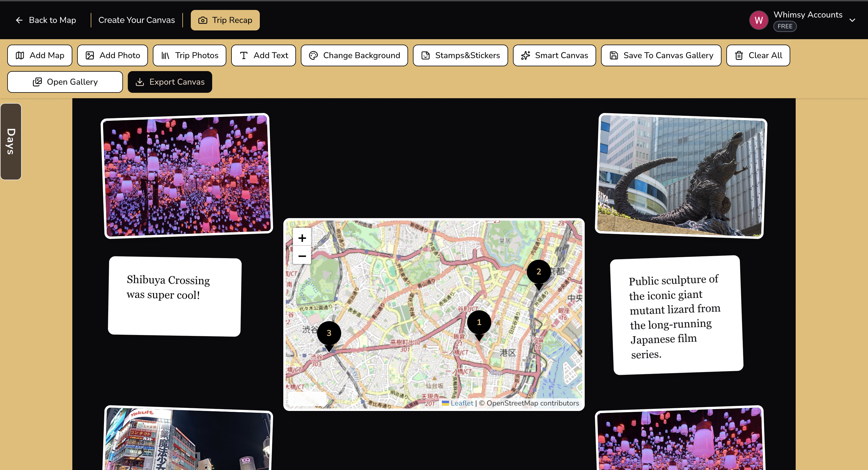
Task: Select the Shibuya Crossing text note
Action: point(175,296)
